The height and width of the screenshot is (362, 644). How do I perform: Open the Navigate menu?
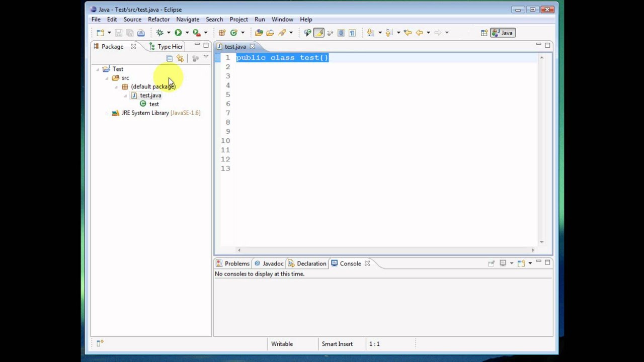[x=188, y=19]
